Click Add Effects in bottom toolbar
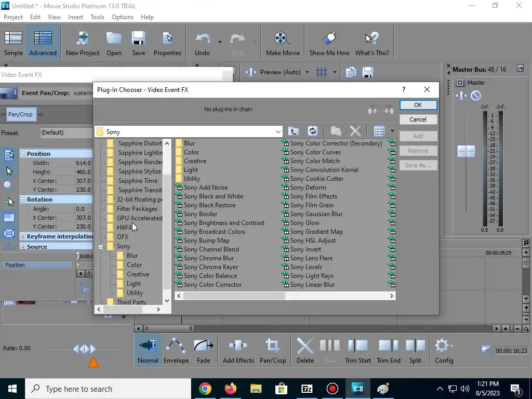The width and height of the screenshot is (532, 399). point(238,351)
